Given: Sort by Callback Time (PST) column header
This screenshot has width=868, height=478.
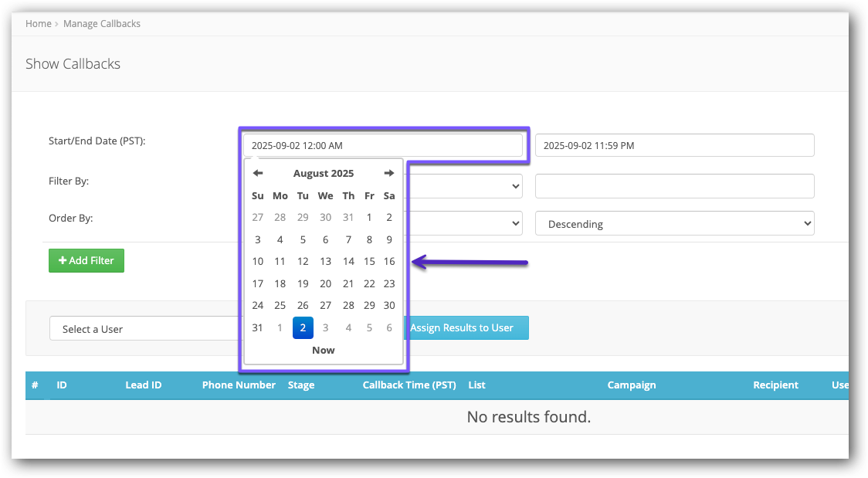Looking at the screenshot, I should click(409, 385).
